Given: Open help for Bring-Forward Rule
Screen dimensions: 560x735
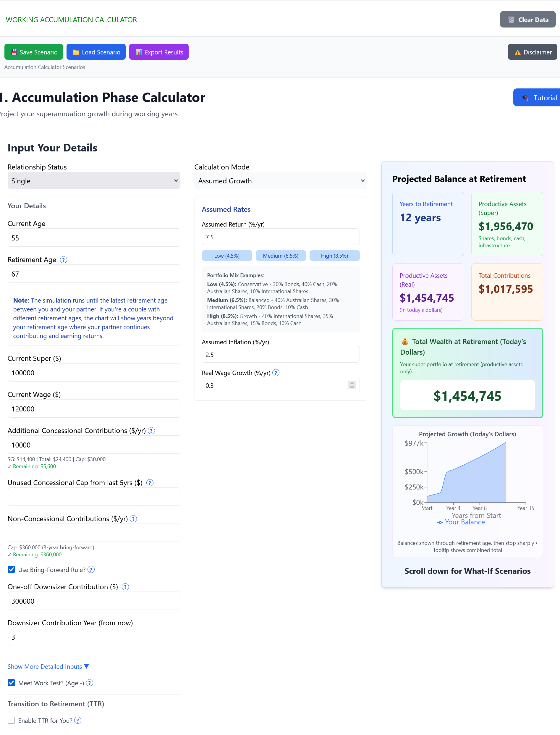Looking at the screenshot, I should [91, 570].
